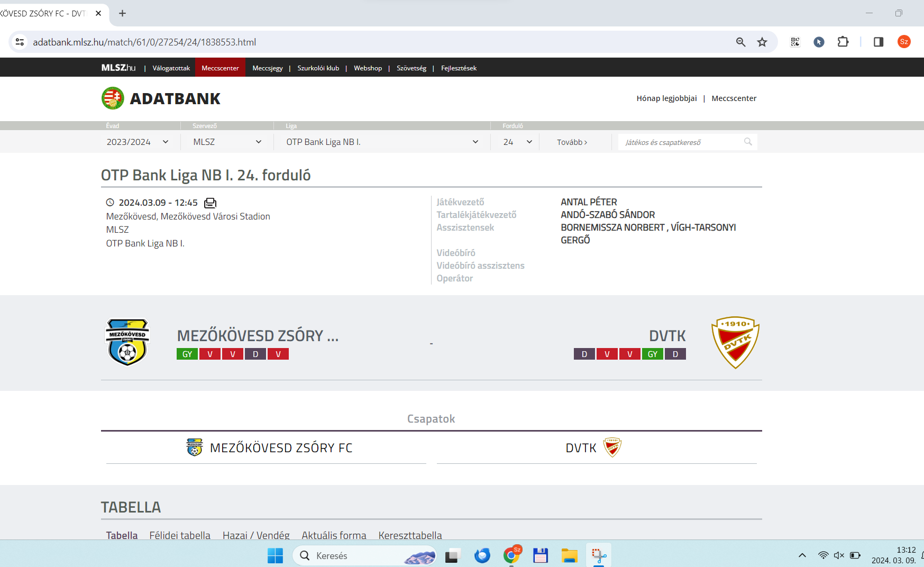924x567 pixels.
Task: Click the search magnifier in player search field
Action: click(x=748, y=142)
